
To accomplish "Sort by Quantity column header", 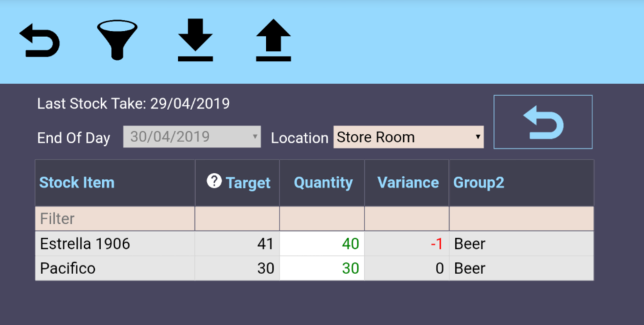I will (323, 183).
